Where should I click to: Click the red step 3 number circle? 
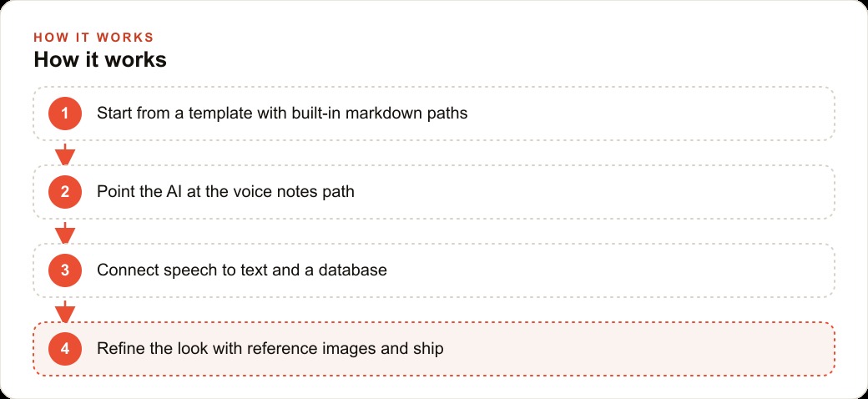[x=65, y=270]
